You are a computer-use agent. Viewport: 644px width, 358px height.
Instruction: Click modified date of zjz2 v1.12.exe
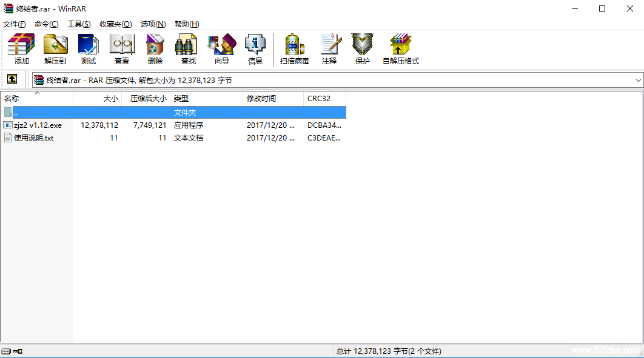click(x=270, y=125)
